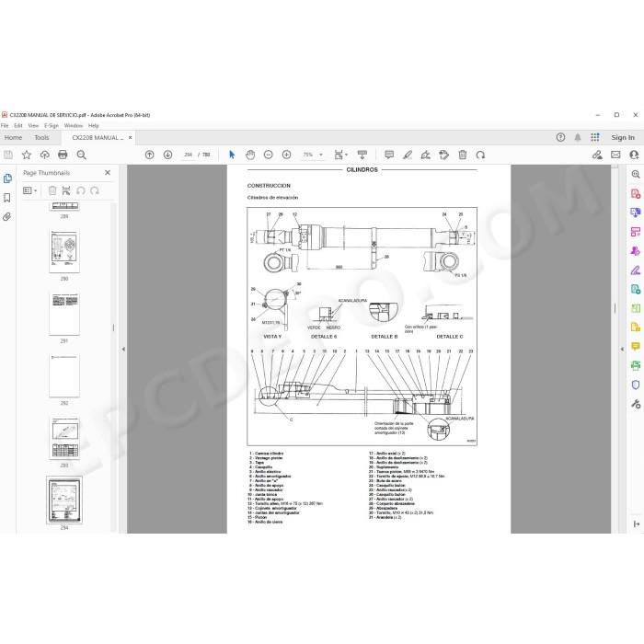
Task: Open the Attachments paperclip pane
Action: pyautogui.click(x=7, y=217)
